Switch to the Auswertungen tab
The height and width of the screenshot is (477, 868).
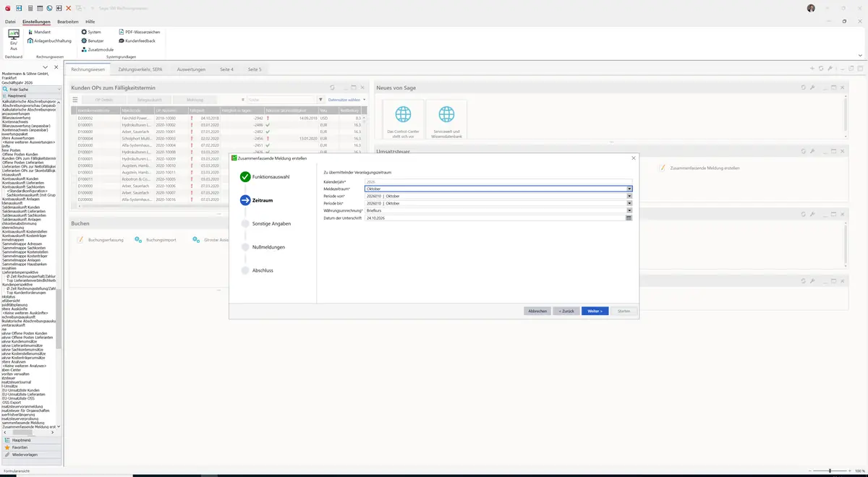click(x=191, y=69)
